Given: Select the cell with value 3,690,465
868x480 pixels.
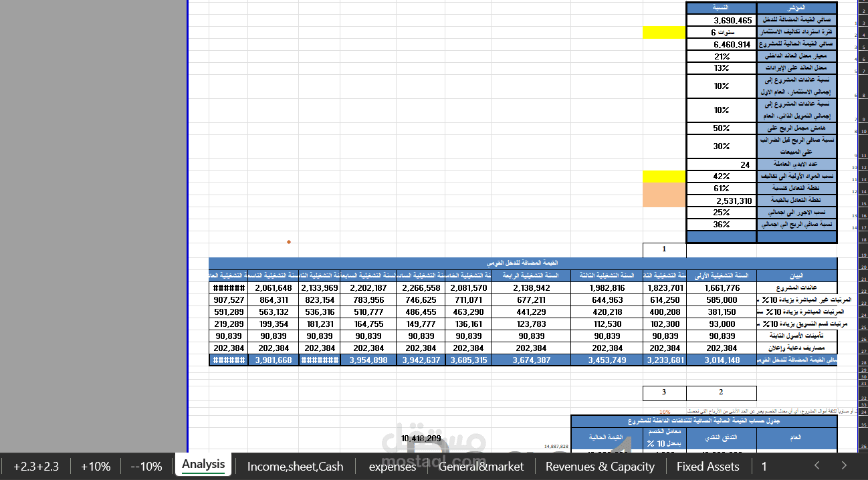Looking at the screenshot, I should click(722, 21).
